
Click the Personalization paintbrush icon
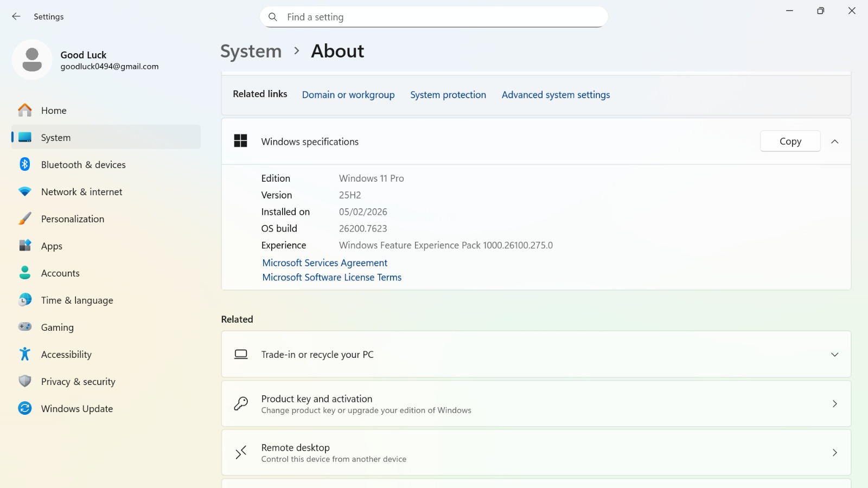(x=25, y=219)
